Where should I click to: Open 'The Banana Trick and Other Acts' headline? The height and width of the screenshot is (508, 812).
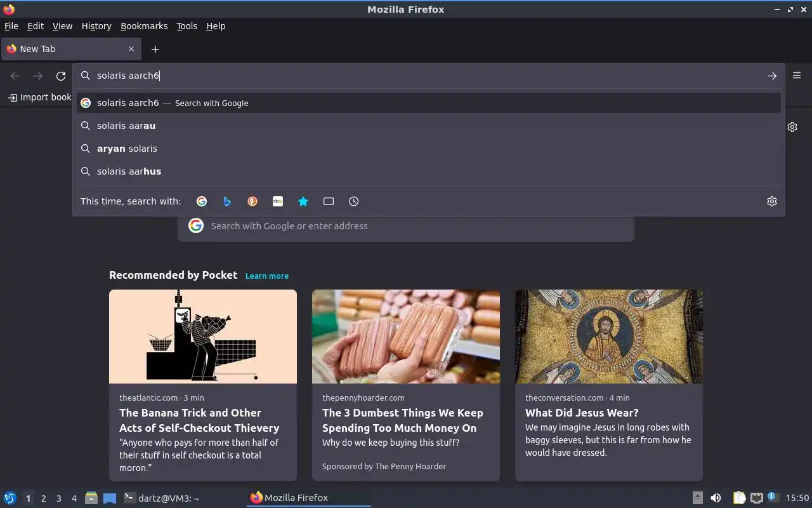point(199,420)
